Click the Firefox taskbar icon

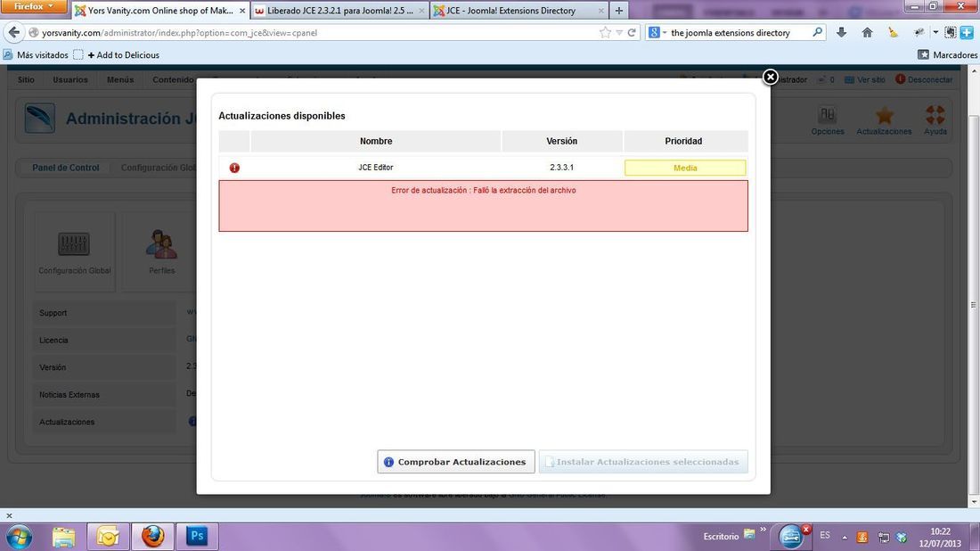tap(152, 537)
